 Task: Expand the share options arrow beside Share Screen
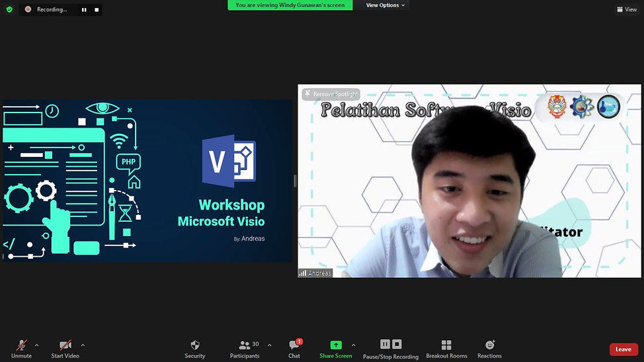[x=353, y=345]
